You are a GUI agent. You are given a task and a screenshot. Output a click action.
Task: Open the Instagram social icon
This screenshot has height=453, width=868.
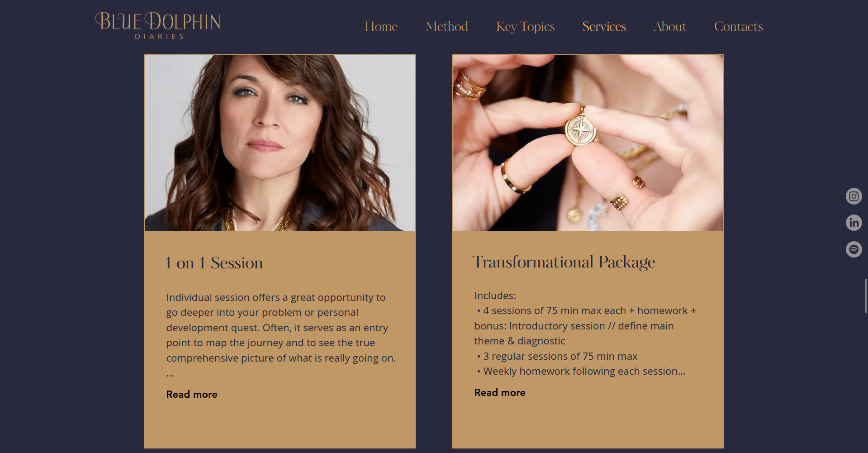click(854, 196)
